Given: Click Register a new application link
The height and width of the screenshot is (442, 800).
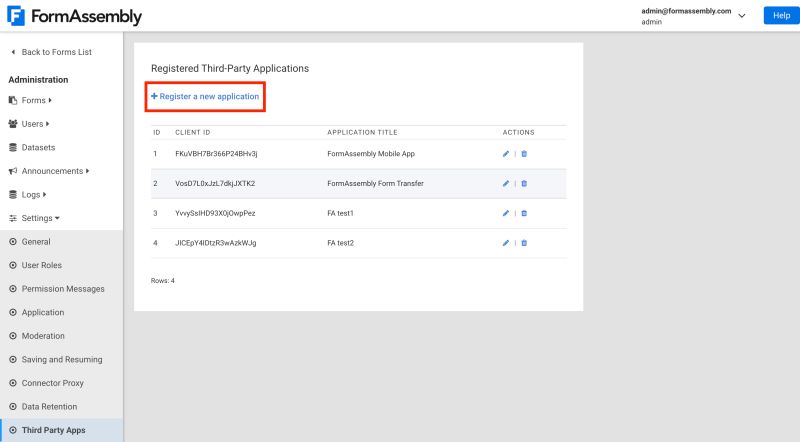Looking at the screenshot, I should [x=205, y=96].
